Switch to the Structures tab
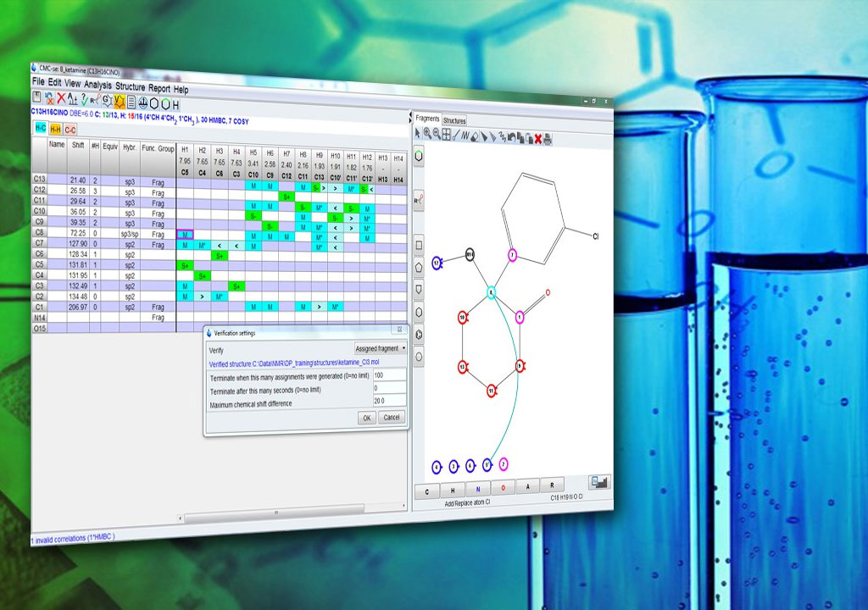This screenshot has height=610, width=868. tap(454, 121)
